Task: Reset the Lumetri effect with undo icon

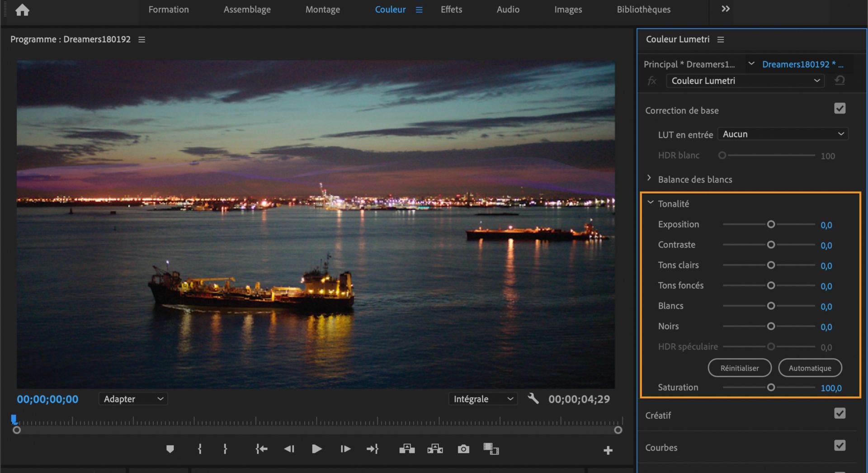Action: click(x=840, y=80)
